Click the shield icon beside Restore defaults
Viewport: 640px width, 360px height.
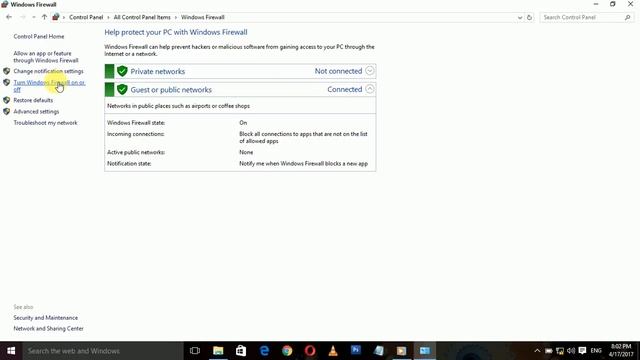coord(7,100)
